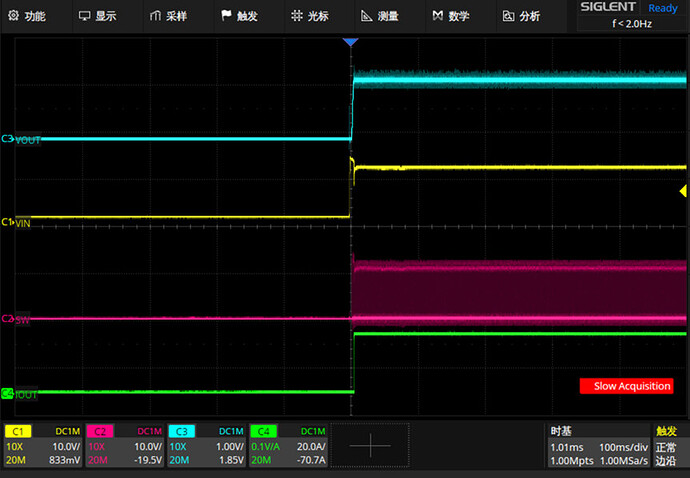Open the 触发 trigger menu

click(x=239, y=16)
